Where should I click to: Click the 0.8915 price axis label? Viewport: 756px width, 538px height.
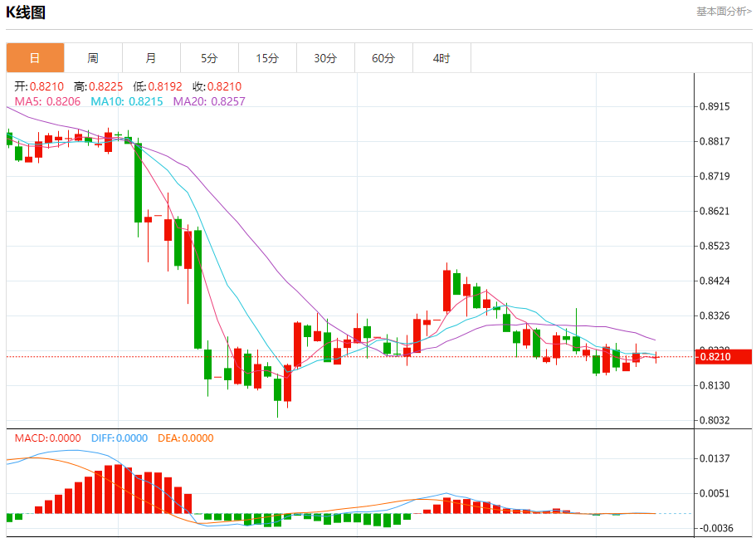tap(715, 106)
